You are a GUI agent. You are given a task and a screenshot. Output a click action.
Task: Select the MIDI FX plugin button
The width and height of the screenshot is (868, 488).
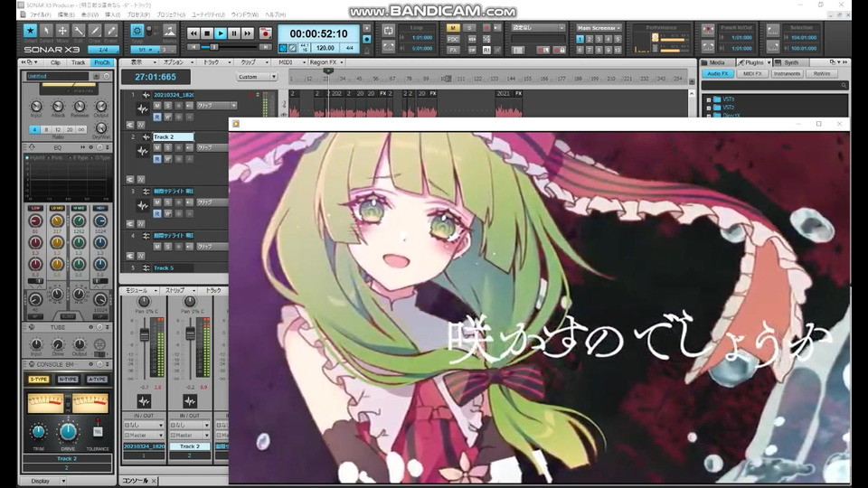click(x=752, y=73)
